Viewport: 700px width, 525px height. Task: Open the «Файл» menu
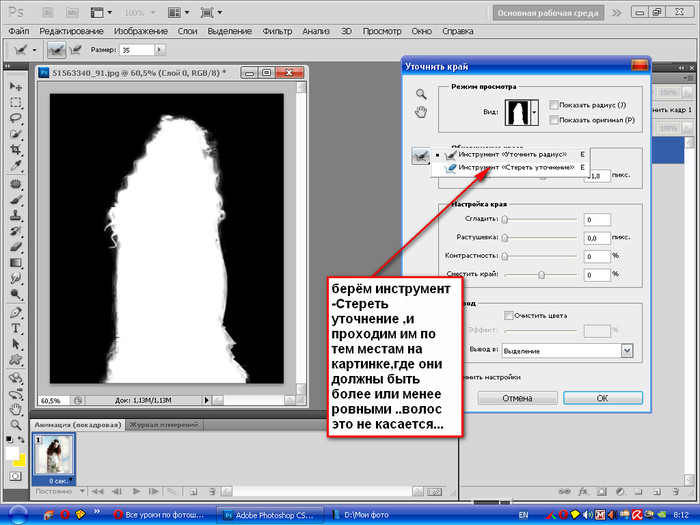[18, 31]
